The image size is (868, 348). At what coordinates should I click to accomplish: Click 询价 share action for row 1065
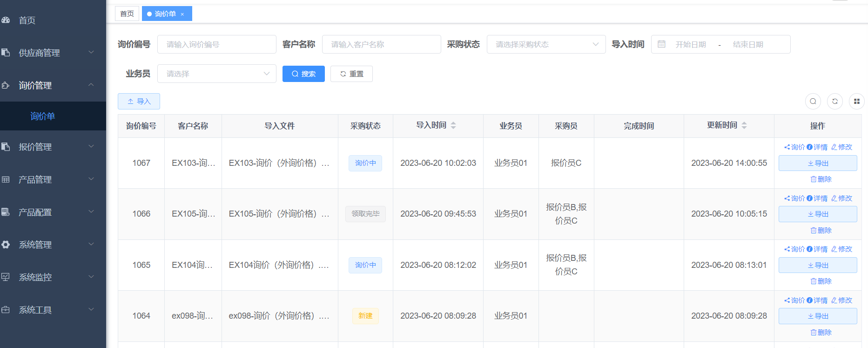[x=794, y=249]
